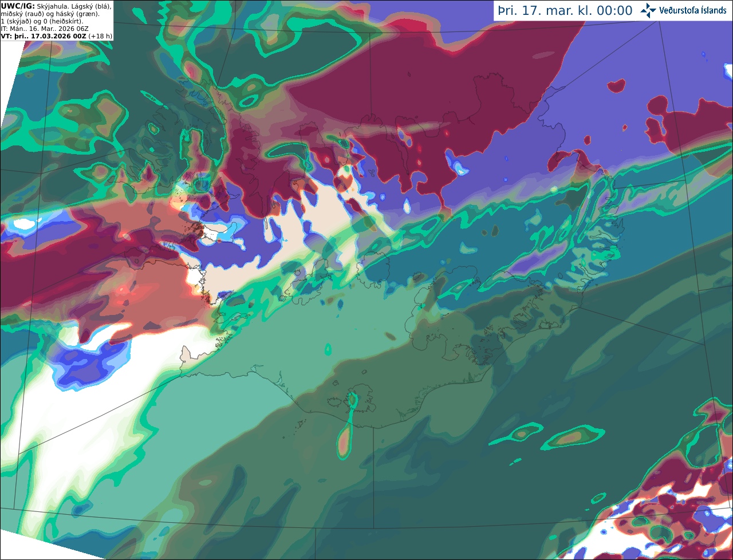Click the 'VT: þri.. 17.03.2026 00Z' valid time line

click(44, 36)
